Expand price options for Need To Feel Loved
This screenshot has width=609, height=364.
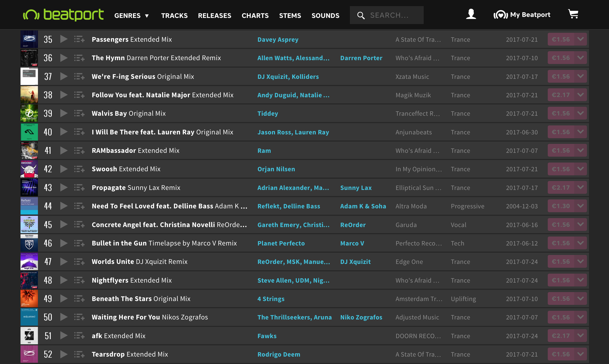581,206
